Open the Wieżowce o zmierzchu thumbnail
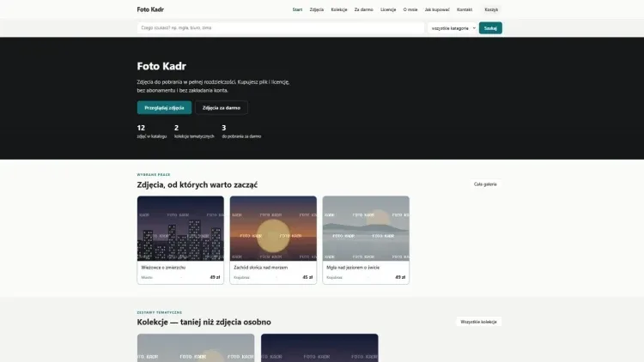The height and width of the screenshot is (362, 644). click(x=180, y=228)
